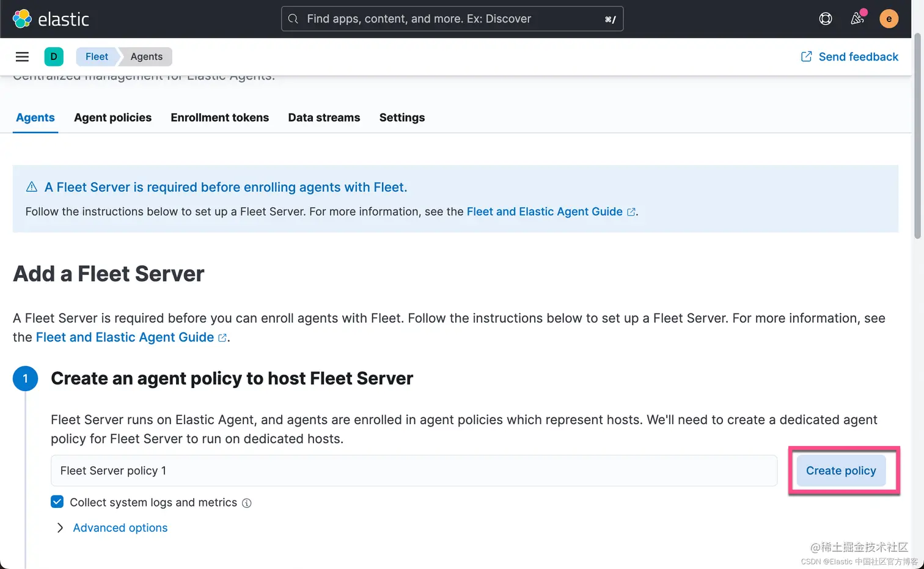Select the Data streams tab

click(324, 117)
